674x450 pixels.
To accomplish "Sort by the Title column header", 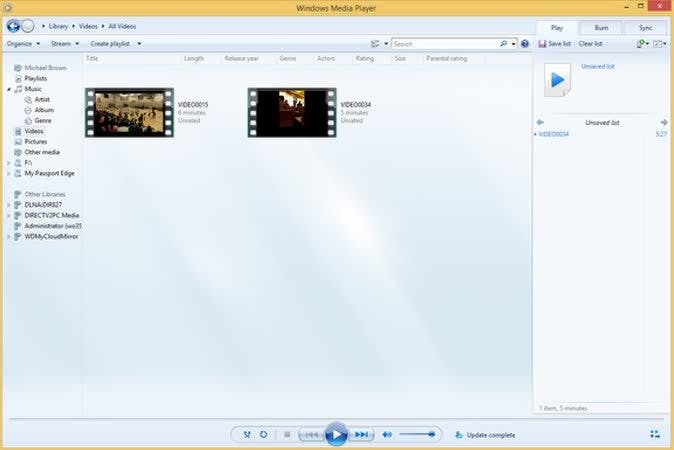I will tap(92, 58).
